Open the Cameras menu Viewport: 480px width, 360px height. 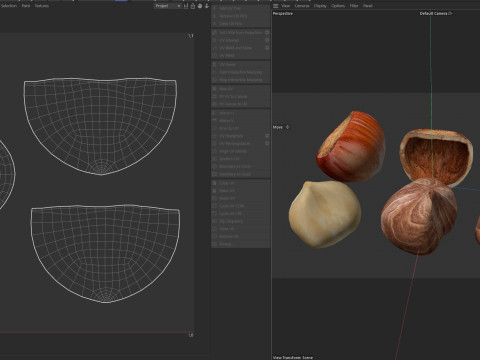point(302,6)
